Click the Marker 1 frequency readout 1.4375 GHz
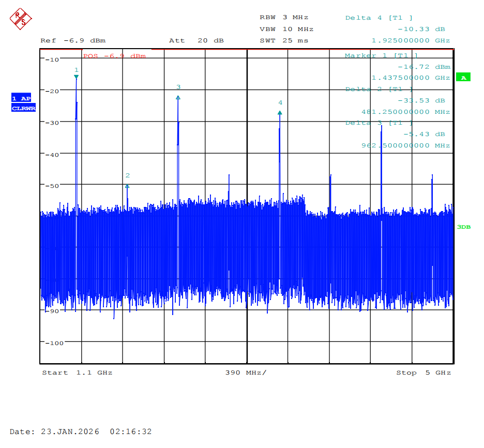 411,78
